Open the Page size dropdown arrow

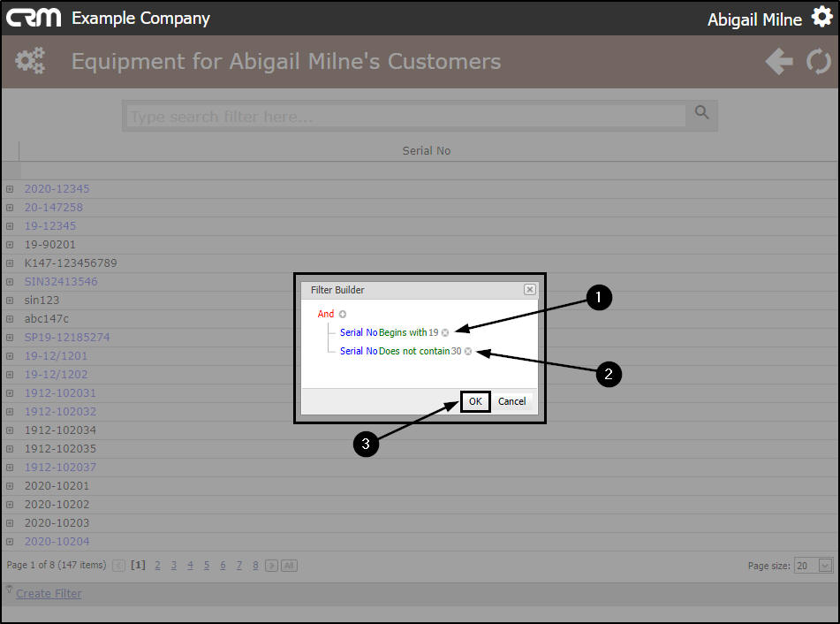point(826,566)
